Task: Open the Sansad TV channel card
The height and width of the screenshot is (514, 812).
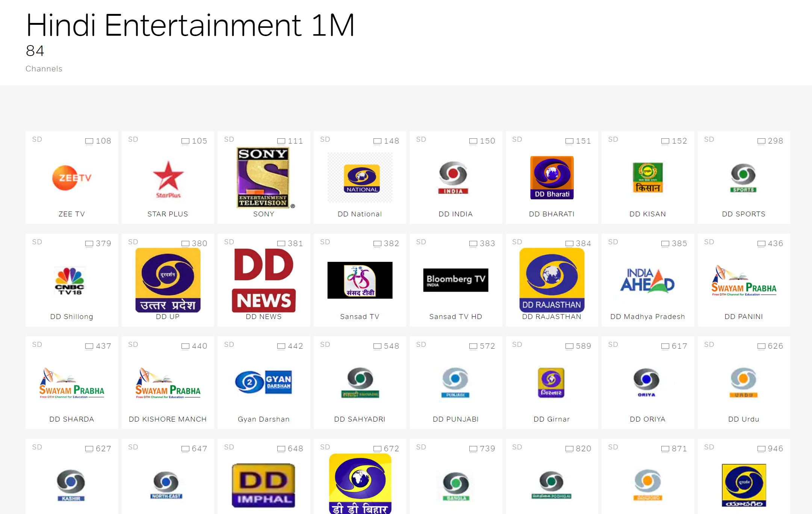Action: point(360,280)
